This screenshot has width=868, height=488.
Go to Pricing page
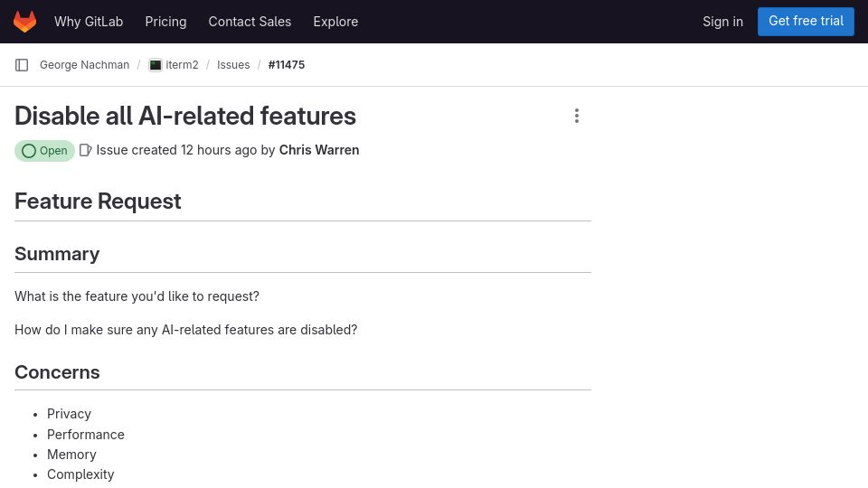pos(165,22)
